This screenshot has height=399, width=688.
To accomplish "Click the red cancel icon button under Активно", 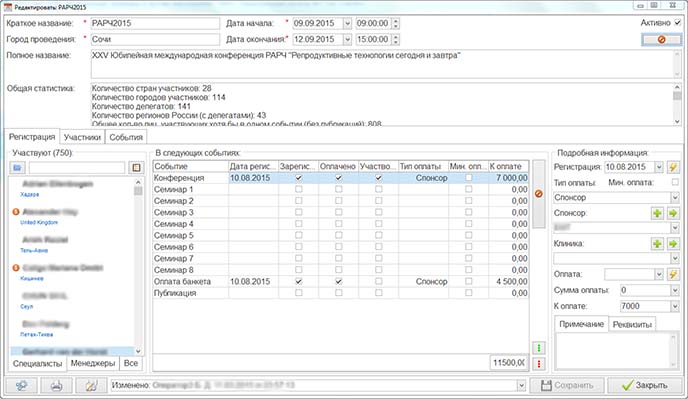I will [x=661, y=40].
